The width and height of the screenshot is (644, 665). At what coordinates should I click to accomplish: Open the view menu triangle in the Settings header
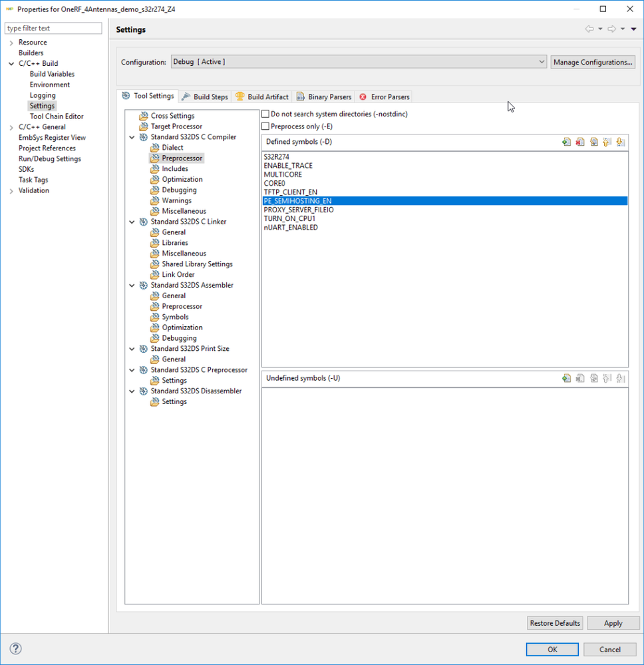coord(633,29)
